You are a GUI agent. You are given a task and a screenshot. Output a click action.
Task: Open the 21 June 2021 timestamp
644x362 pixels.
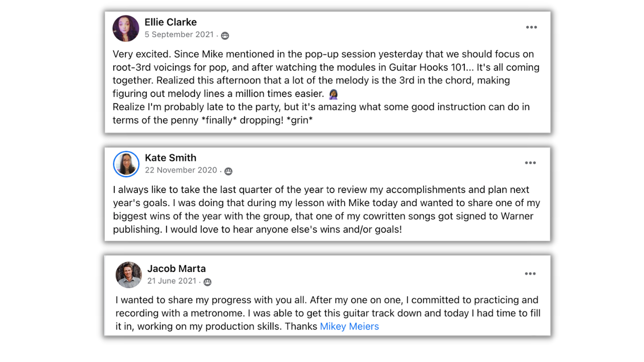coord(172,281)
